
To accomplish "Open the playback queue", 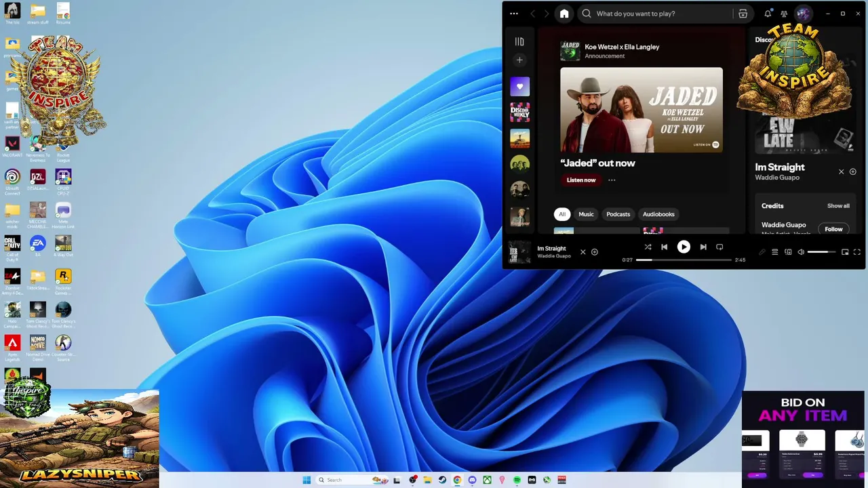I will [x=775, y=252].
